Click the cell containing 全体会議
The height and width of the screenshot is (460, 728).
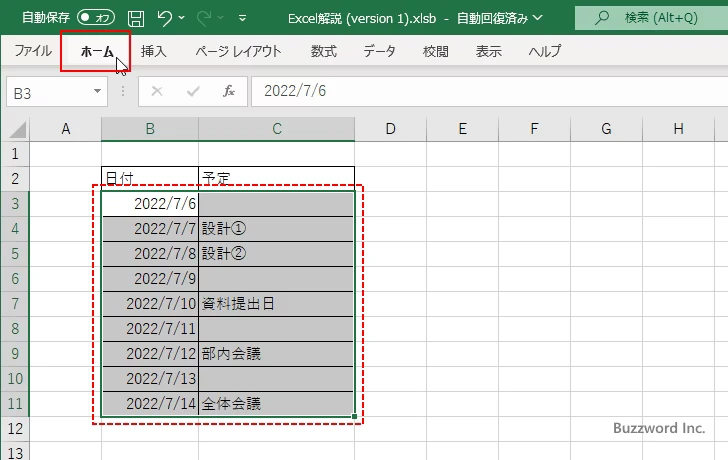coord(277,404)
